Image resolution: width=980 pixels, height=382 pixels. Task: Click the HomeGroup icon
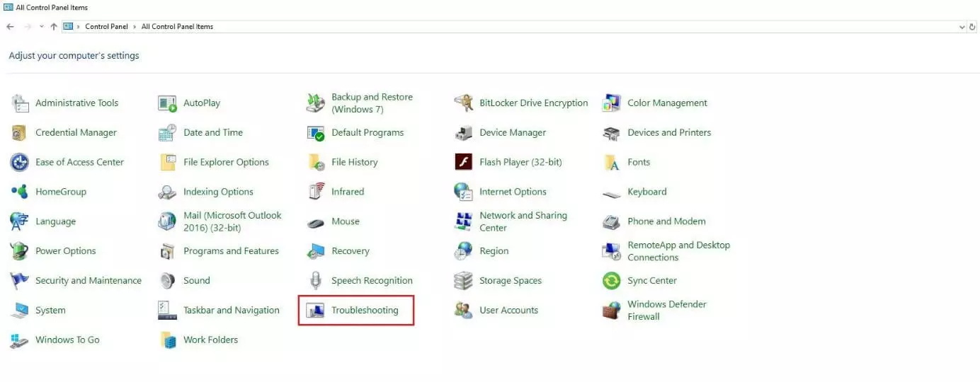20,192
